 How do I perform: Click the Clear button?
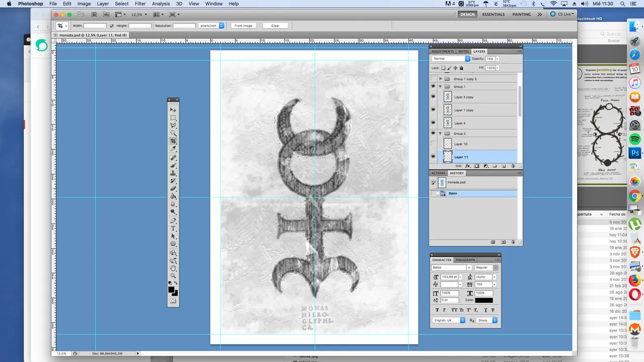tap(275, 25)
